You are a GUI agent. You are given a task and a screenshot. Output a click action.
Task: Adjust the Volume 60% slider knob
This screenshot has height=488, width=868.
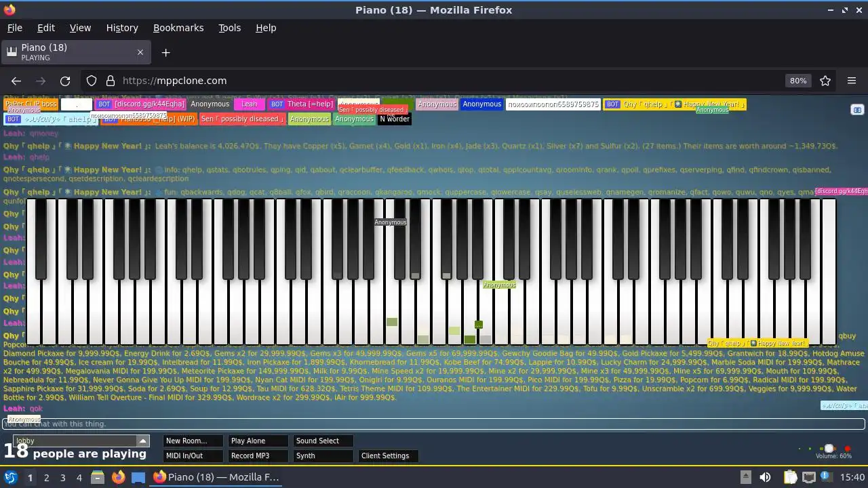[x=829, y=449]
